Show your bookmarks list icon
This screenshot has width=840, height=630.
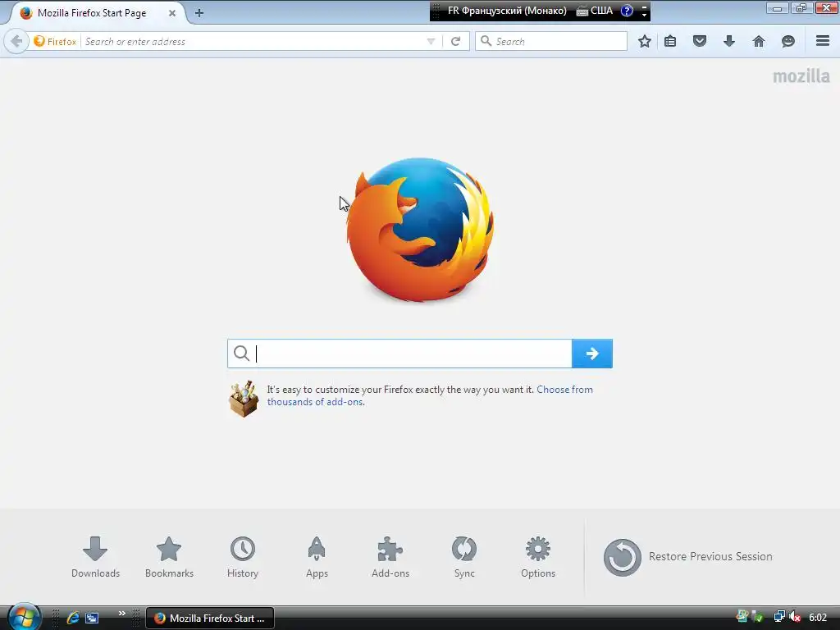670,41
